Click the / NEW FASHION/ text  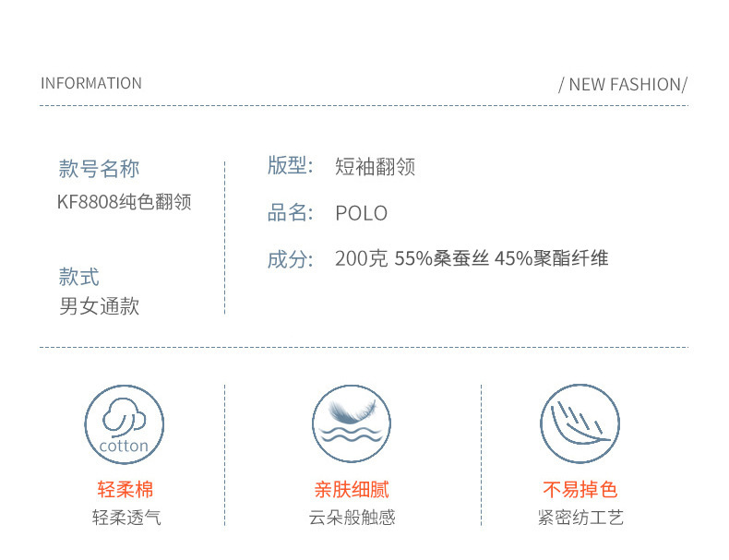(x=623, y=85)
